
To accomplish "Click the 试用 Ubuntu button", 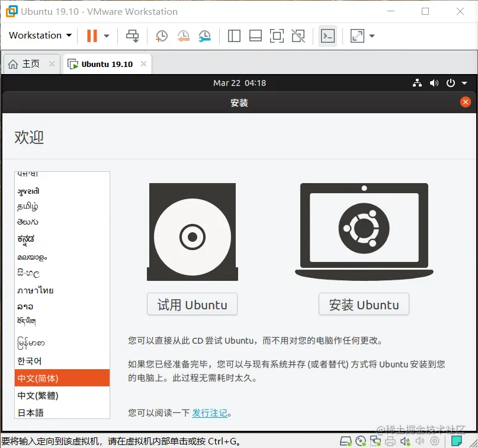I will (191, 304).
